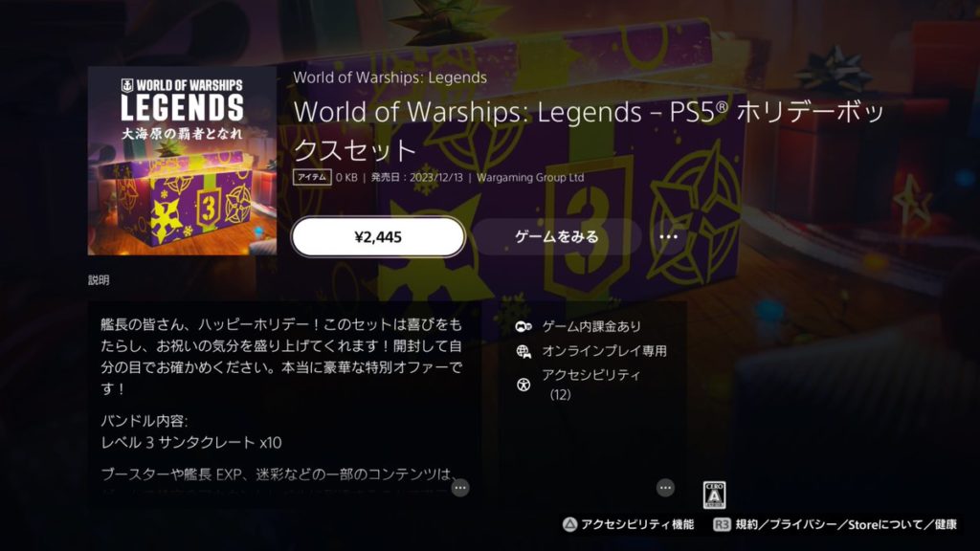This screenshot has width=980, height=551.
Task: Open アクセシビリティ (12) feature list
Action: (590, 385)
